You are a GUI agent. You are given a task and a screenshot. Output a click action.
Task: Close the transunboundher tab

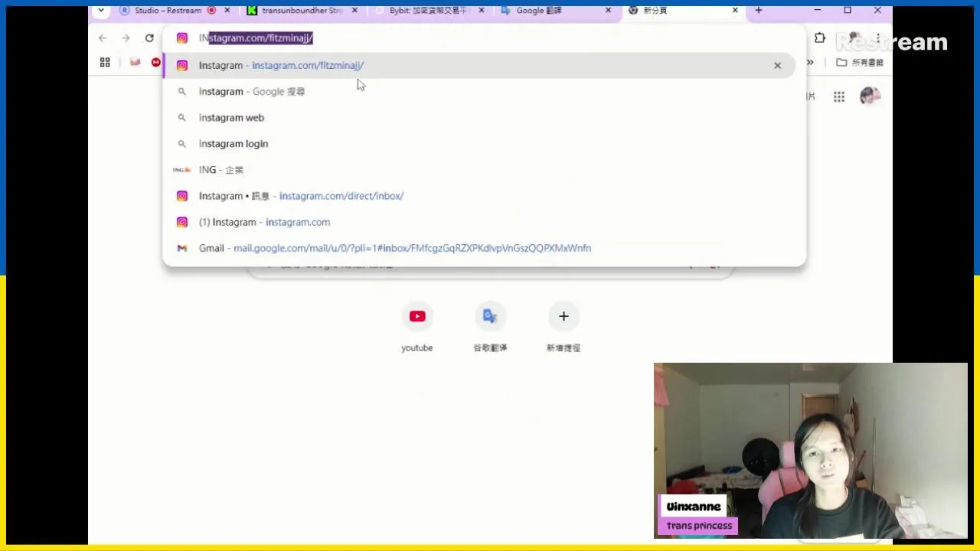pyautogui.click(x=354, y=11)
